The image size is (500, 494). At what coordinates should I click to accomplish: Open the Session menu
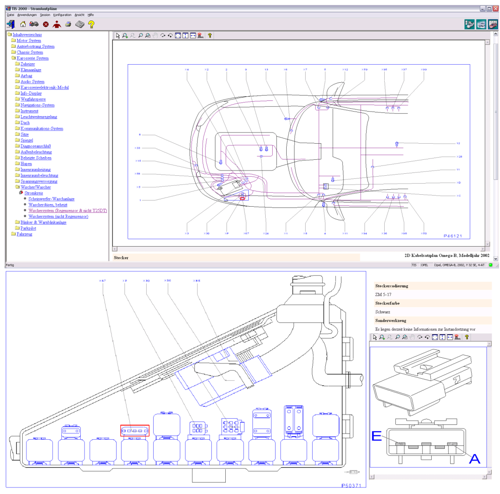pyautogui.click(x=45, y=15)
